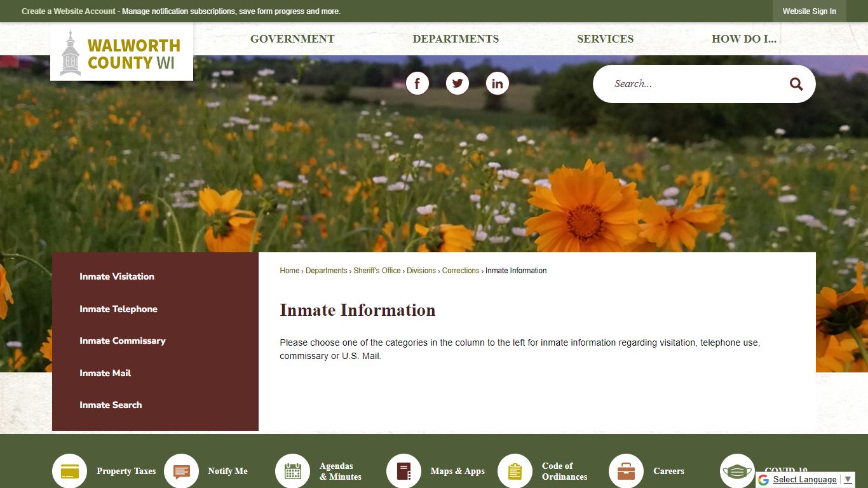Open the Government menu
868x488 pixels.
click(292, 39)
